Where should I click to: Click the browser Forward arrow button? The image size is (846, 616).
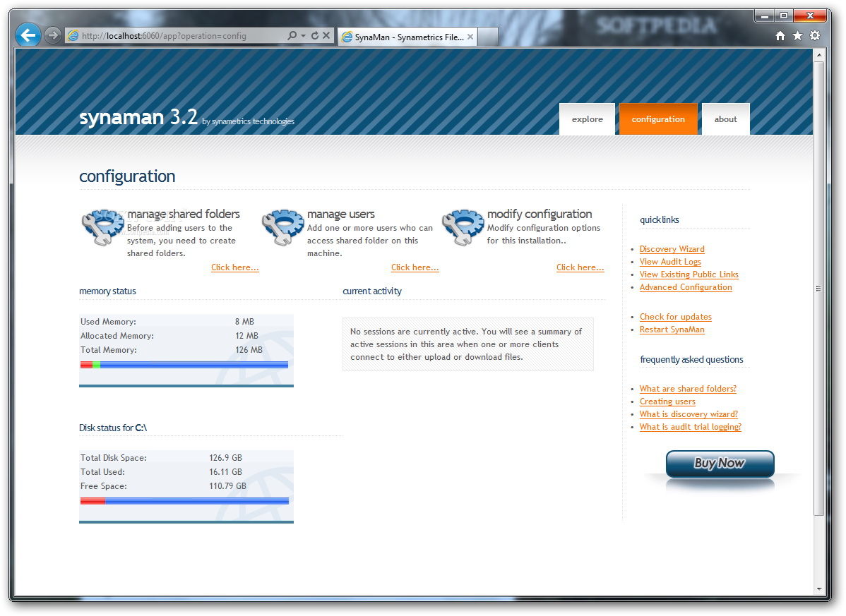pos(52,35)
